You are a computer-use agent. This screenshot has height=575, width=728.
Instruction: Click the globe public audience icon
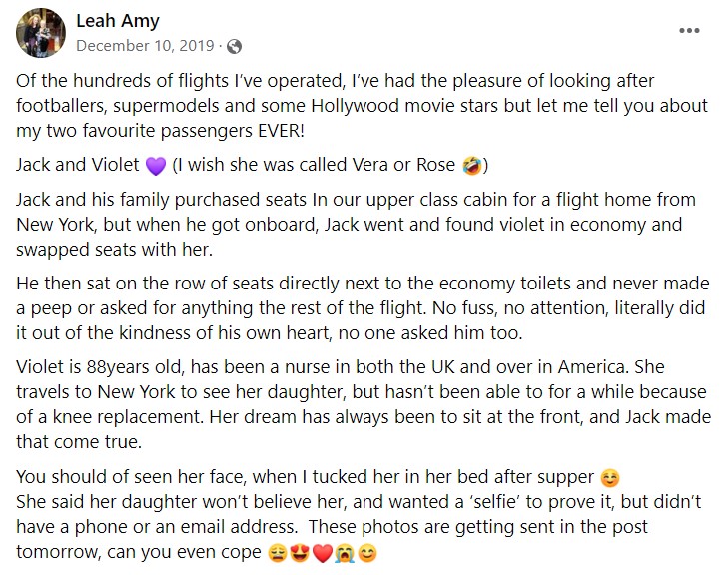tap(234, 46)
